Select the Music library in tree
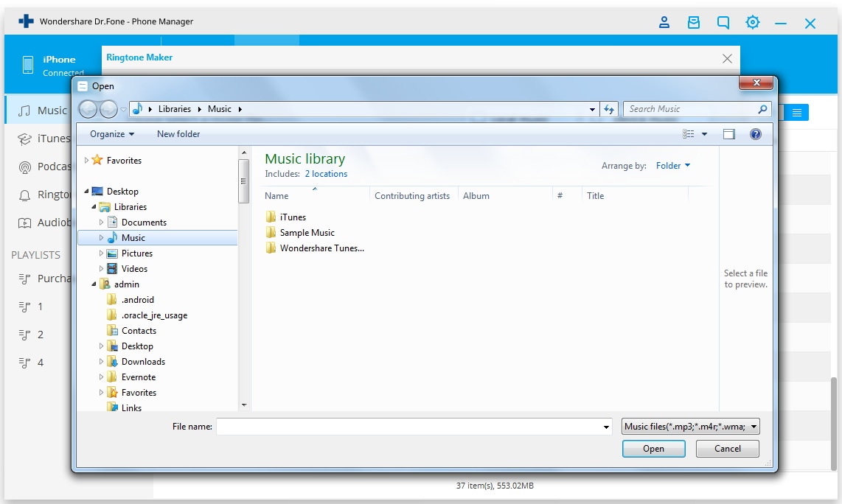 133,238
